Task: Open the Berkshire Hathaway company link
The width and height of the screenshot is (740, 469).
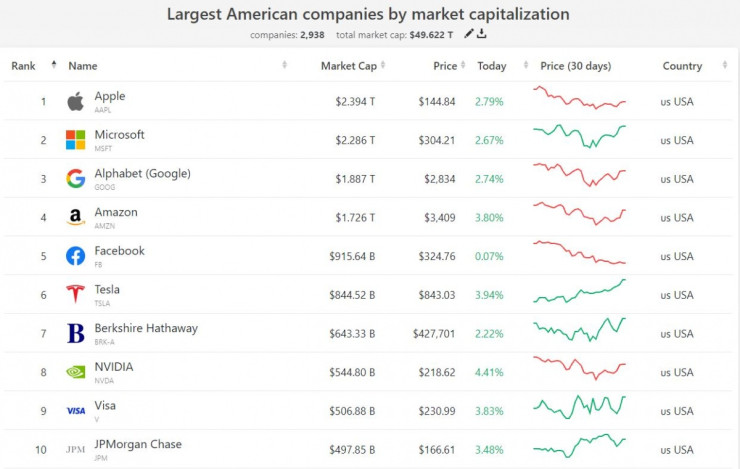Action: tap(146, 328)
